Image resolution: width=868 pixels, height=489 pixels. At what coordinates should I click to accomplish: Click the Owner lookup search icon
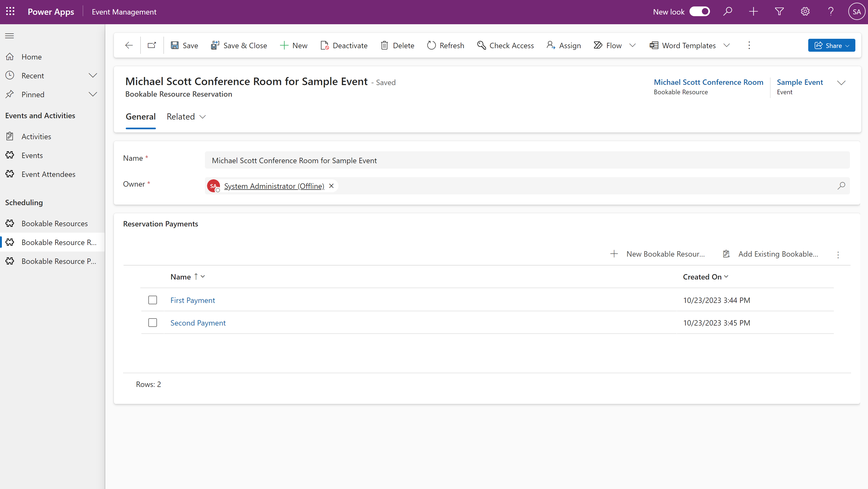coord(841,186)
